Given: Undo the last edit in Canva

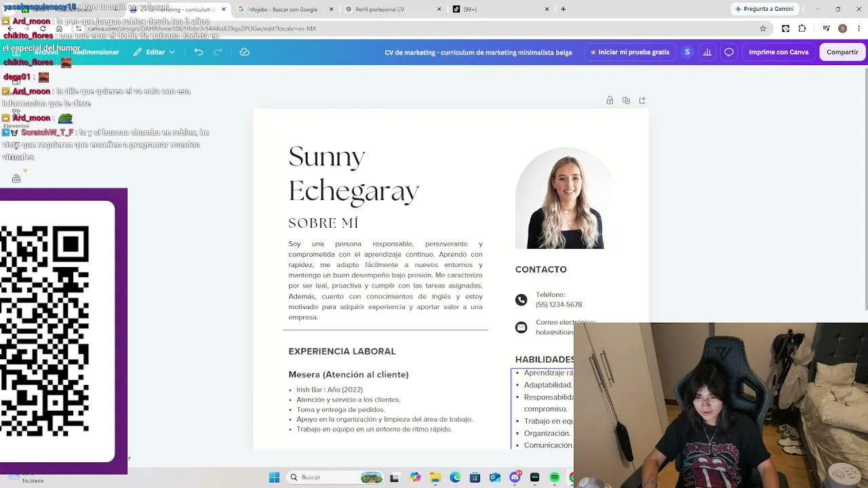Looking at the screenshot, I should (x=199, y=52).
